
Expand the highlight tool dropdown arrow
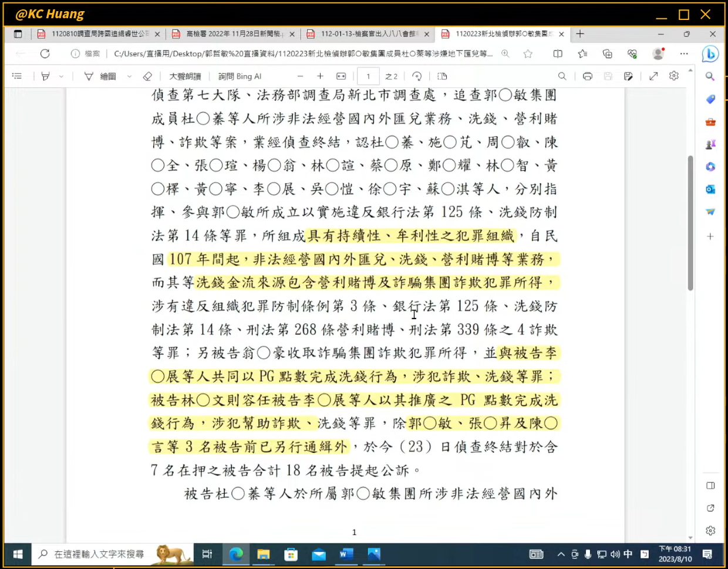61,76
